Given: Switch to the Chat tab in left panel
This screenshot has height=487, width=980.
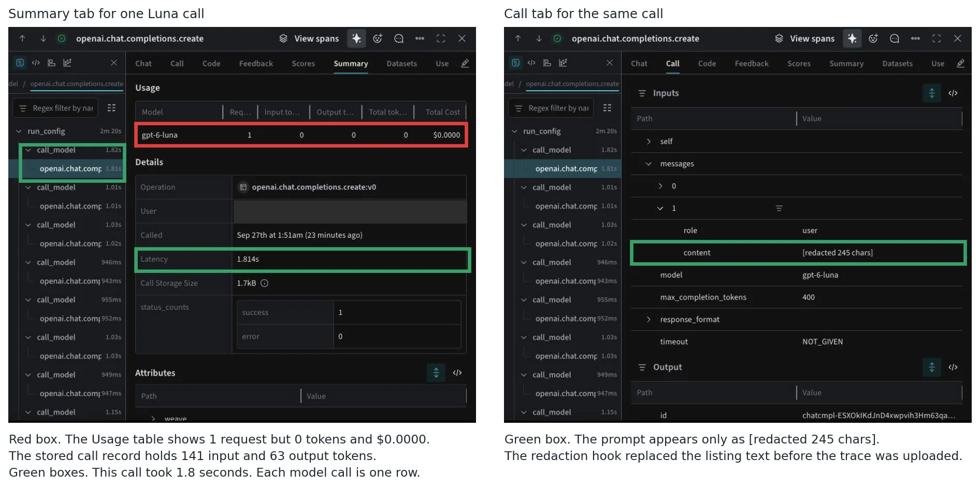Looking at the screenshot, I should click(x=143, y=63).
